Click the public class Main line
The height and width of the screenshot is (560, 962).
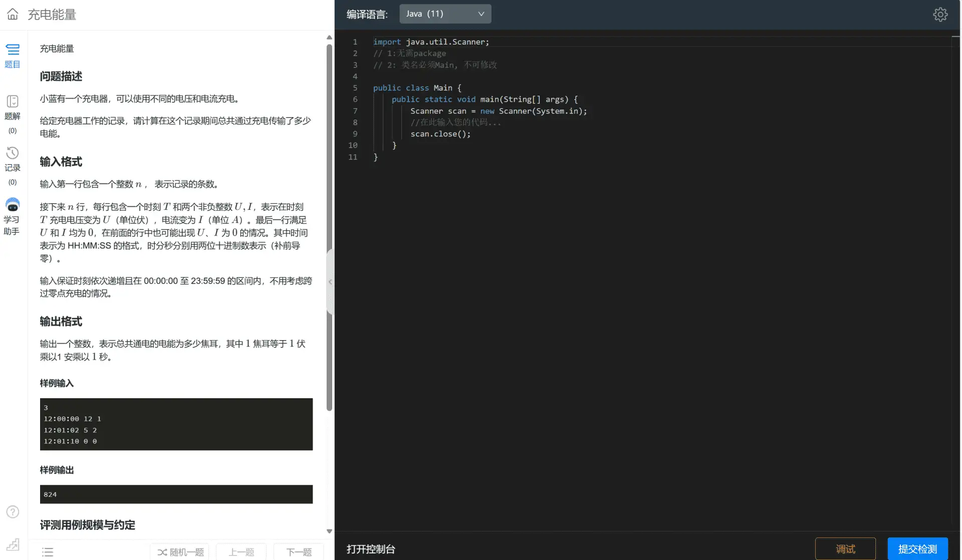coord(417,88)
